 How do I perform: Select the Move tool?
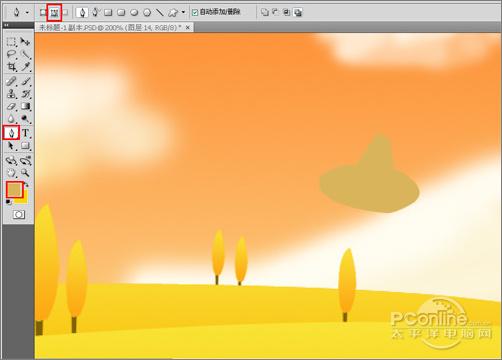(x=25, y=42)
